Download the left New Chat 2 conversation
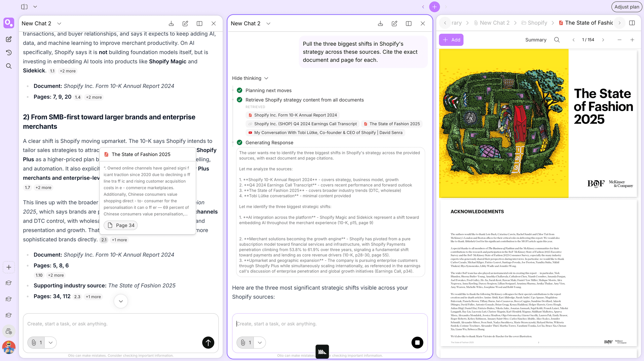 tap(171, 24)
